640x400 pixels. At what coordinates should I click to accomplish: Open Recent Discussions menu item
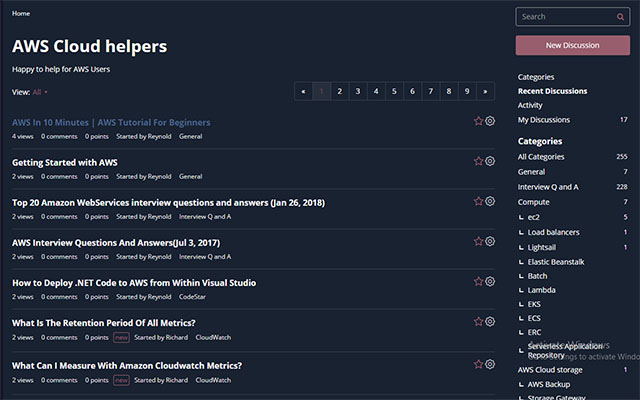552,91
